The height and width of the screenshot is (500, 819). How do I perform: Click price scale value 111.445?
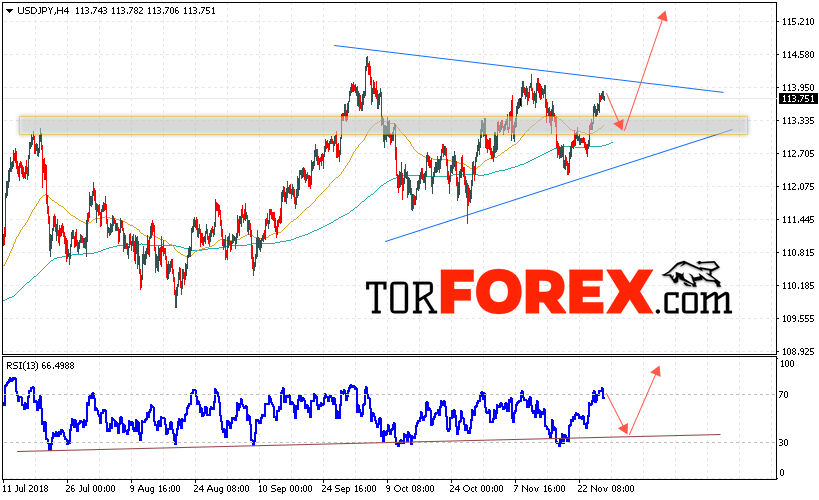coord(798,220)
